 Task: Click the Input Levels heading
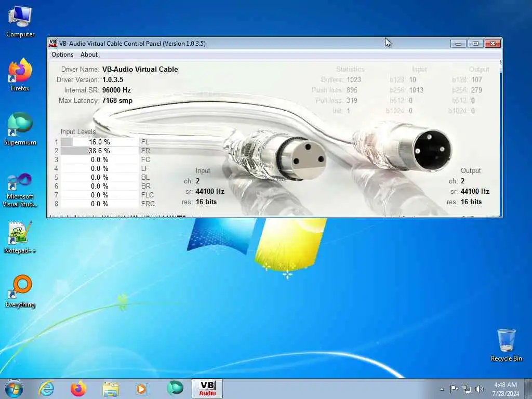[x=78, y=131]
